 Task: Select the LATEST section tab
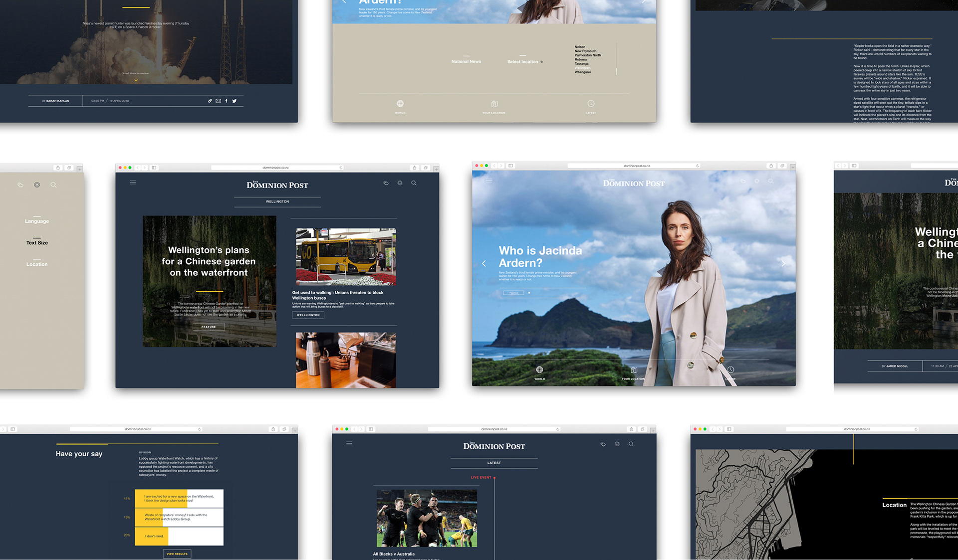coord(494,463)
